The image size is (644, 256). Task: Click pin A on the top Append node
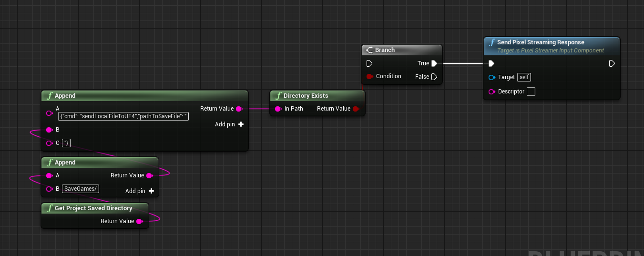[50, 113]
